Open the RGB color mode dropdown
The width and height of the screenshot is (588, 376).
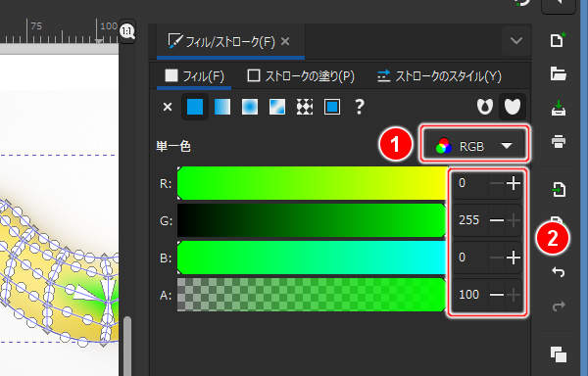point(474,146)
